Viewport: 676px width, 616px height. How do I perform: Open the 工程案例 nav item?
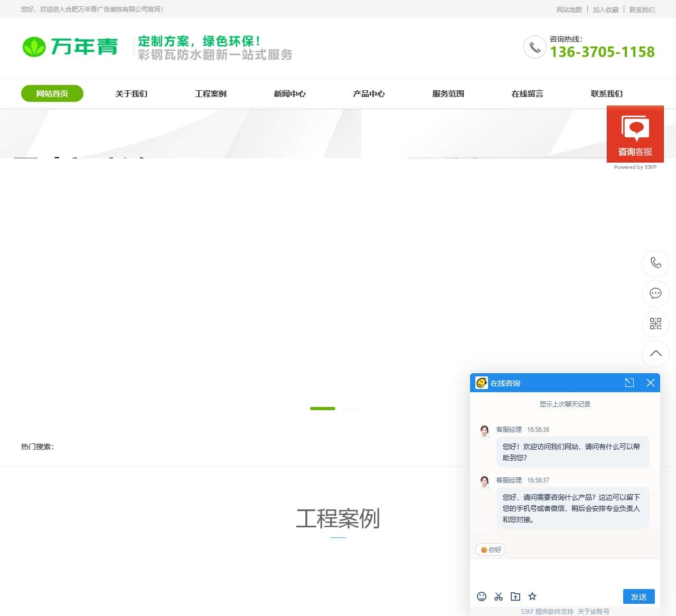(211, 93)
